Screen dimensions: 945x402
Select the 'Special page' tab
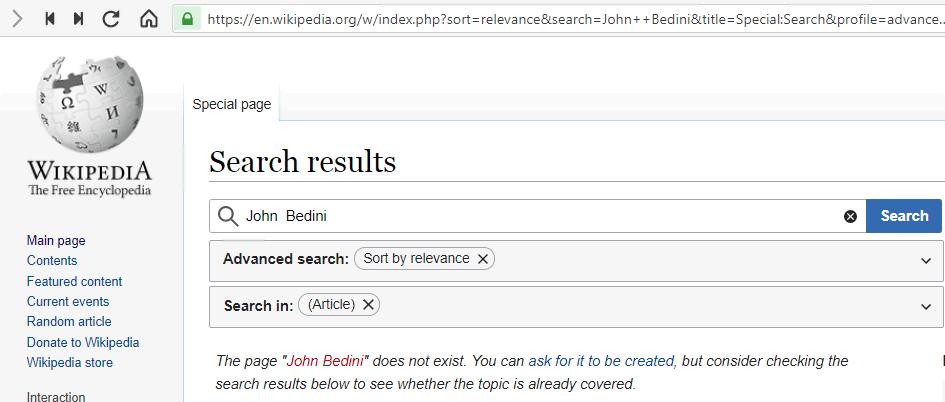232,104
